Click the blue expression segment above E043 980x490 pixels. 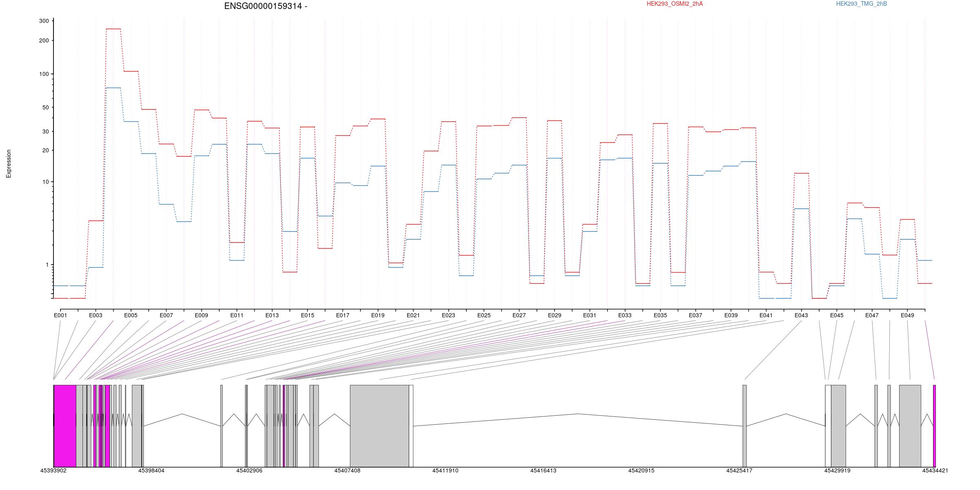802,209
